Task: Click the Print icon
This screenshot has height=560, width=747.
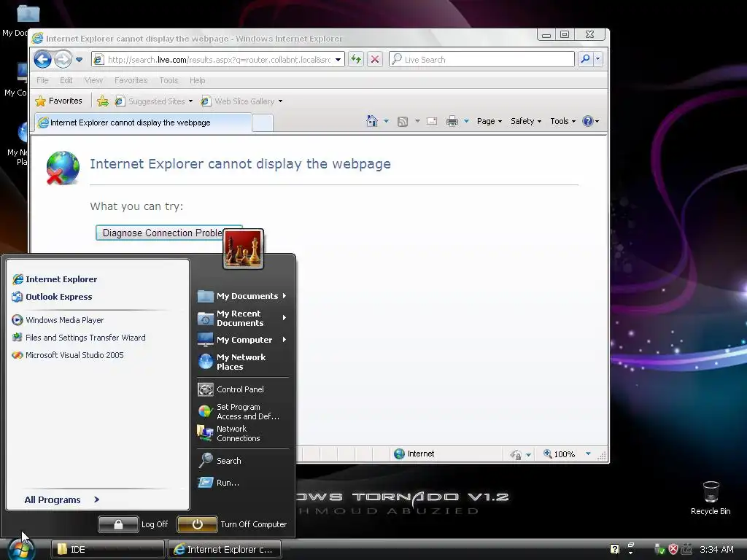Action: click(452, 121)
